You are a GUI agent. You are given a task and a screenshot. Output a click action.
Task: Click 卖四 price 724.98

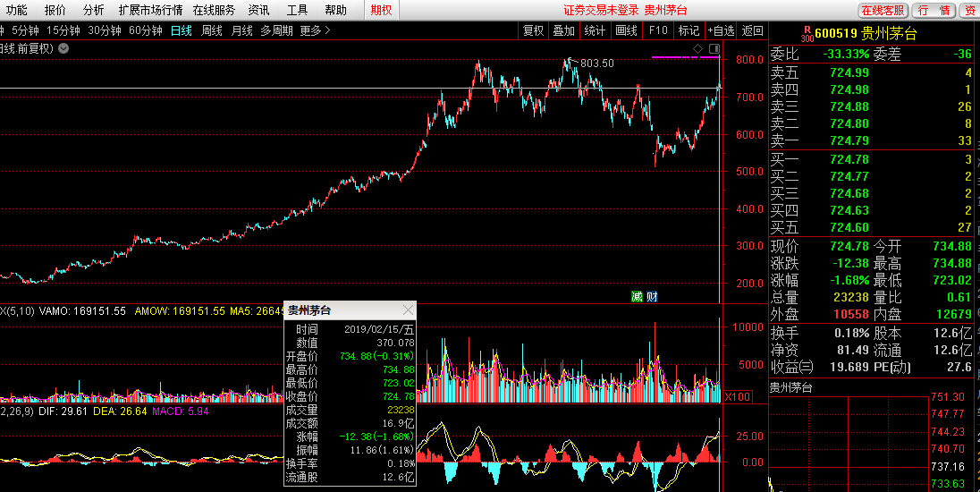pos(849,90)
